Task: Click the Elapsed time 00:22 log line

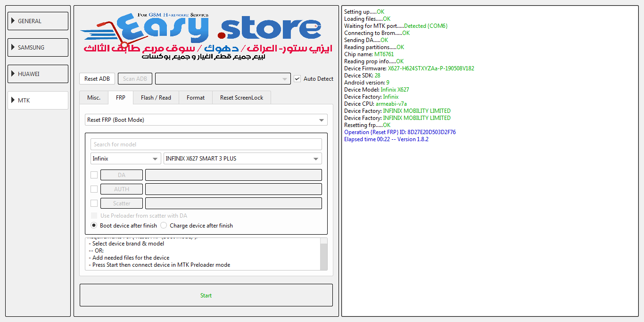Action: [x=386, y=139]
